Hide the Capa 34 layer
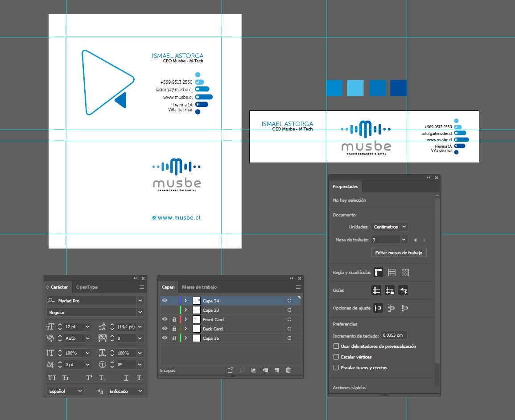The height and width of the screenshot is (420, 515). click(x=165, y=300)
